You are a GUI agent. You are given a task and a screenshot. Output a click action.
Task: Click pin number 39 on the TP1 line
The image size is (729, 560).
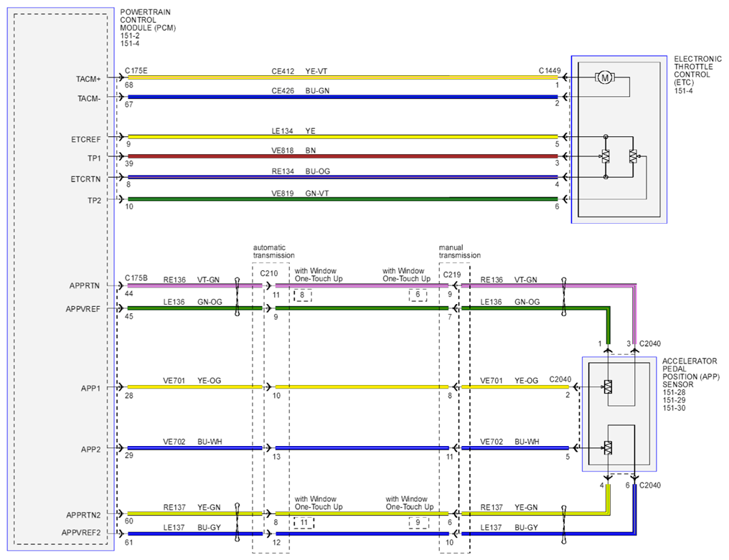pos(128,163)
